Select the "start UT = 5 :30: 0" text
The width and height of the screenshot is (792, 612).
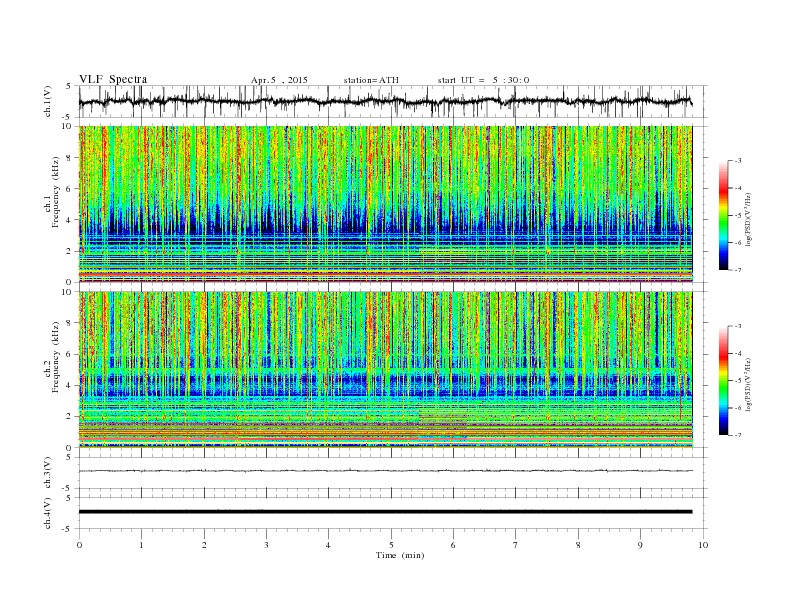coord(483,80)
